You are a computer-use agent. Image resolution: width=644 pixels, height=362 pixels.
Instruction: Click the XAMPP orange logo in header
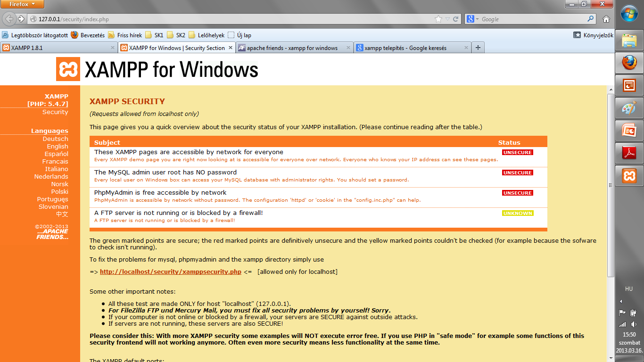(68, 69)
